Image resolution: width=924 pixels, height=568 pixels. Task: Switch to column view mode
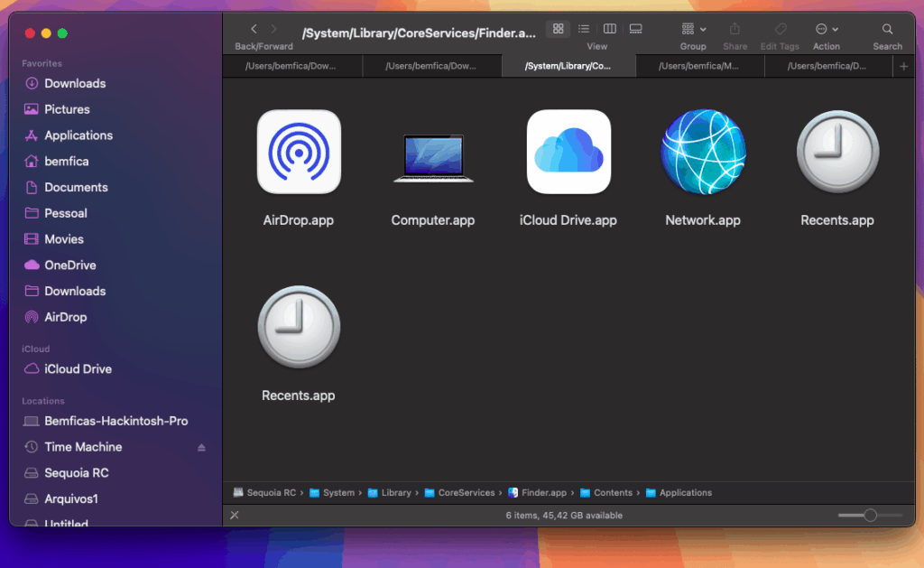610,30
